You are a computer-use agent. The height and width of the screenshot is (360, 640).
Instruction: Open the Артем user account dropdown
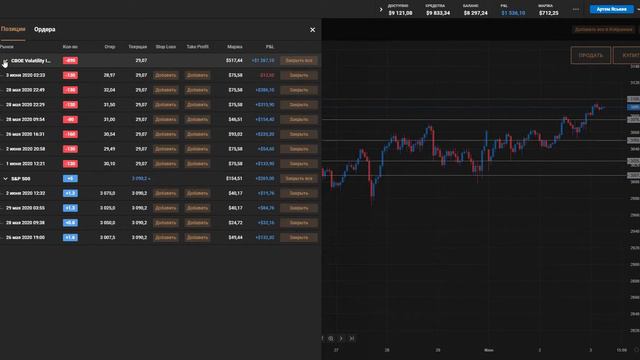(611, 9)
